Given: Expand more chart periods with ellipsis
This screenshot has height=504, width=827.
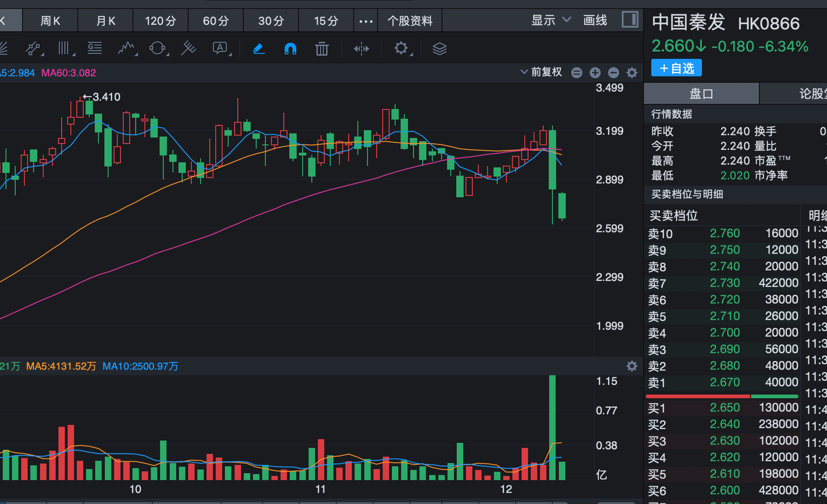Looking at the screenshot, I should pyautogui.click(x=366, y=21).
